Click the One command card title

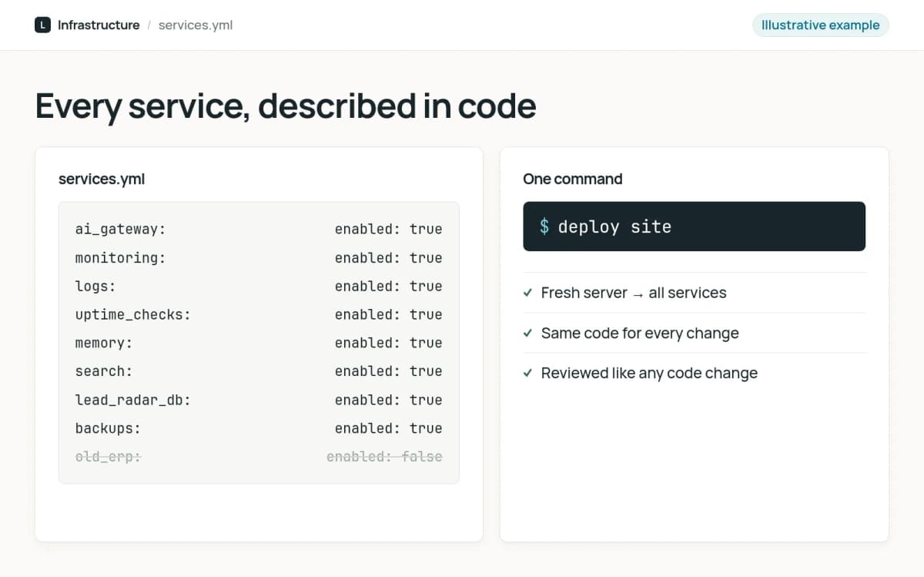pos(572,179)
